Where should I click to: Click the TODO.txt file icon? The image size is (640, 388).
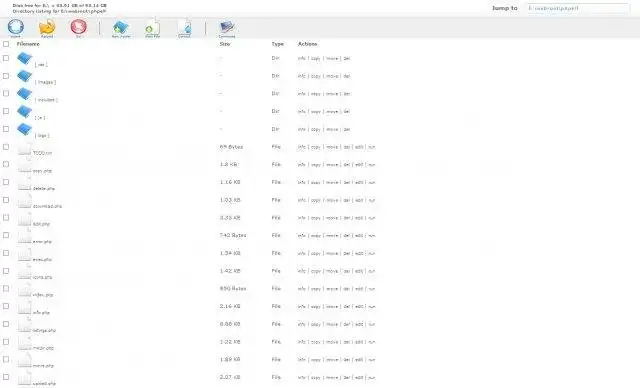tap(24, 149)
